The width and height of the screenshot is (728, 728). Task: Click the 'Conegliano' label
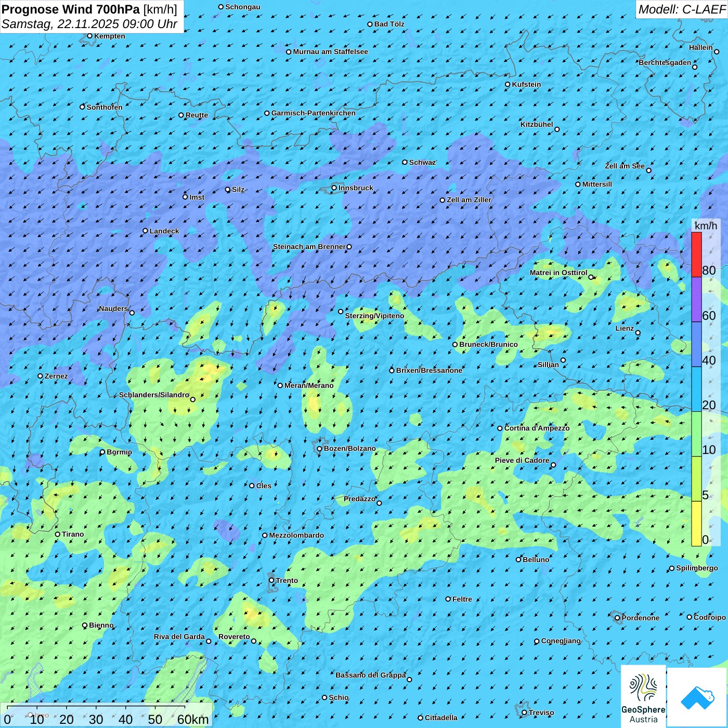tap(561, 641)
